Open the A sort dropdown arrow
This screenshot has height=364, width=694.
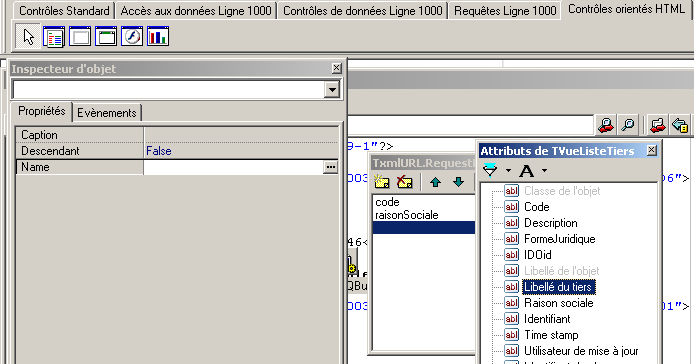pos(544,170)
